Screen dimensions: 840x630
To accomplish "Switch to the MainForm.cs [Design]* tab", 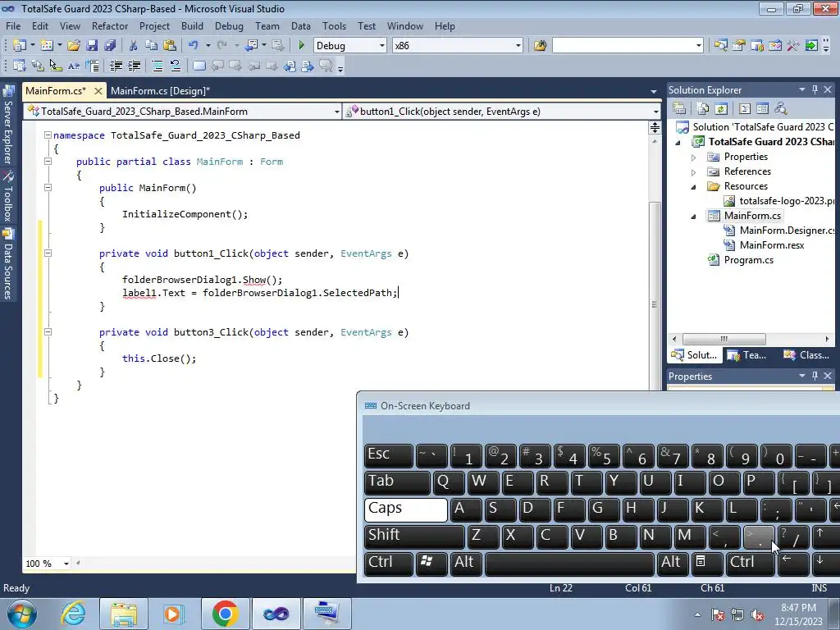I will [160, 90].
